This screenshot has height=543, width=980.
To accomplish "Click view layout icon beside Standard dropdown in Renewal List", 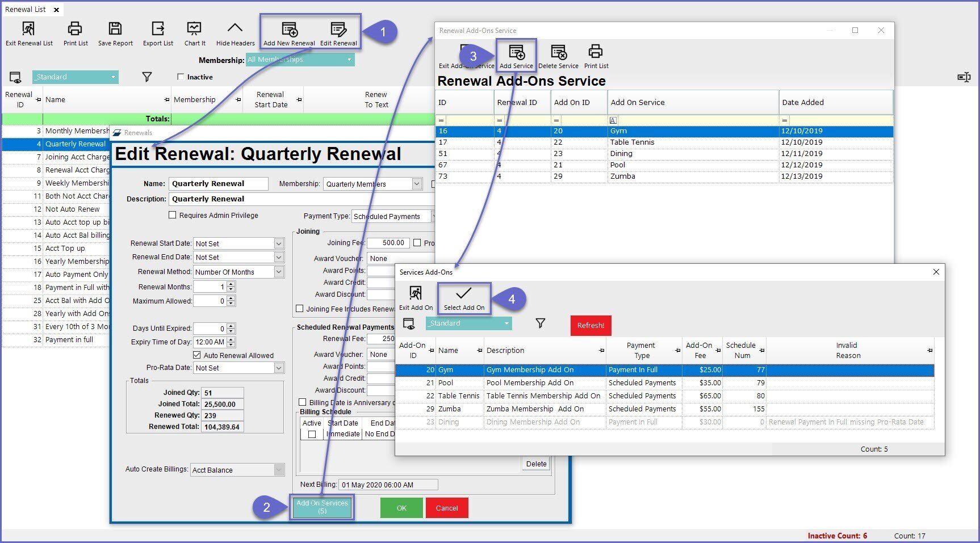I will (15, 77).
